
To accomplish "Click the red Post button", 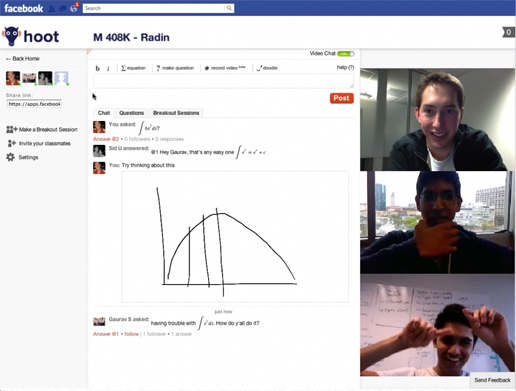I will (x=342, y=98).
